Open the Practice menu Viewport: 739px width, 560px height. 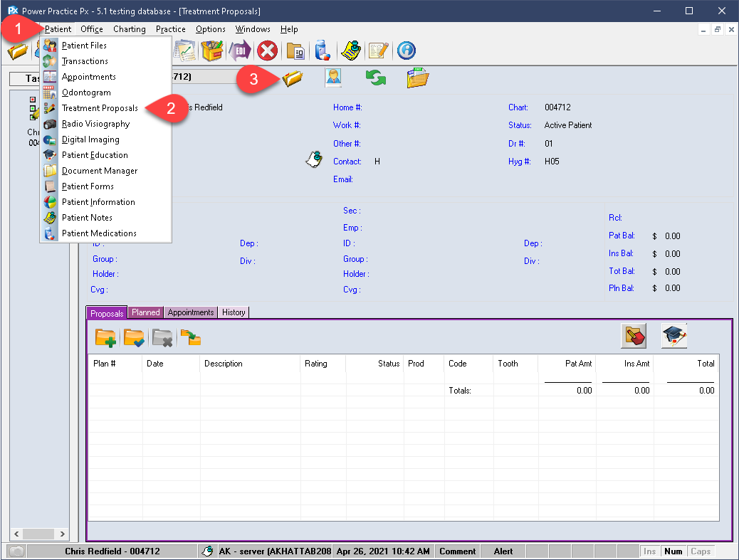(171, 29)
